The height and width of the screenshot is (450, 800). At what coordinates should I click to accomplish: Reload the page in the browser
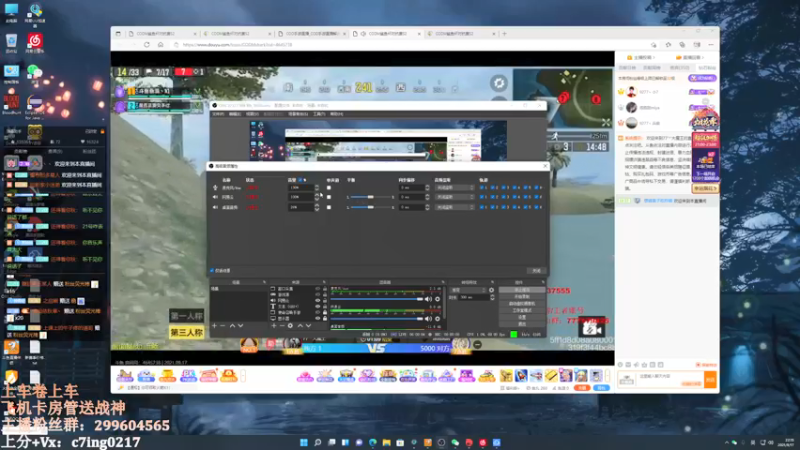(x=146, y=45)
